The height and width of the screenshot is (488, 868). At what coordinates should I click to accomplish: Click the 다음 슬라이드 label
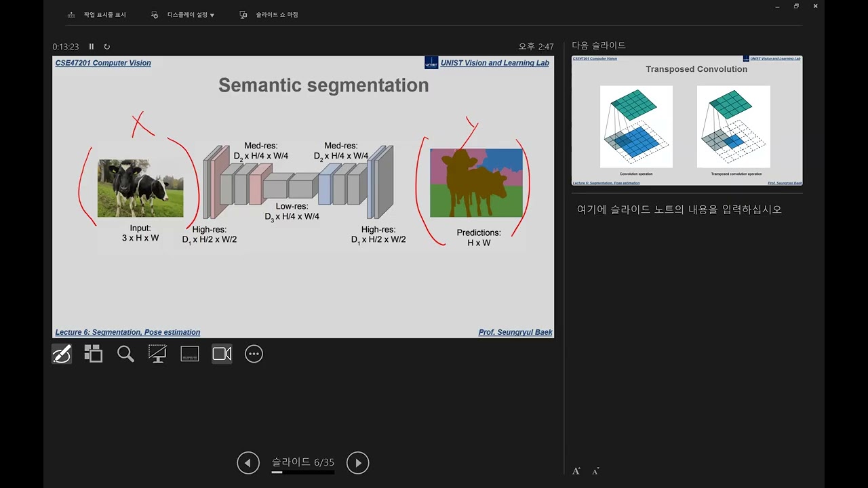[x=599, y=45]
